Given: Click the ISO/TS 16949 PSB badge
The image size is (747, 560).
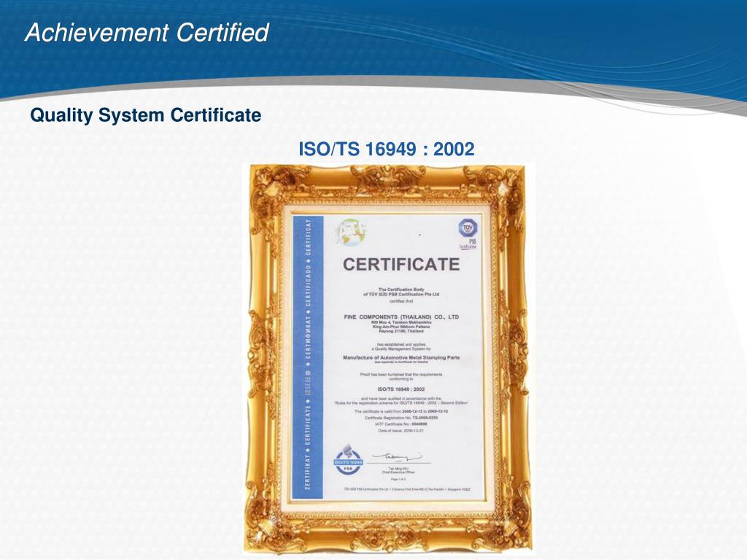Looking at the screenshot, I should 348,461.
